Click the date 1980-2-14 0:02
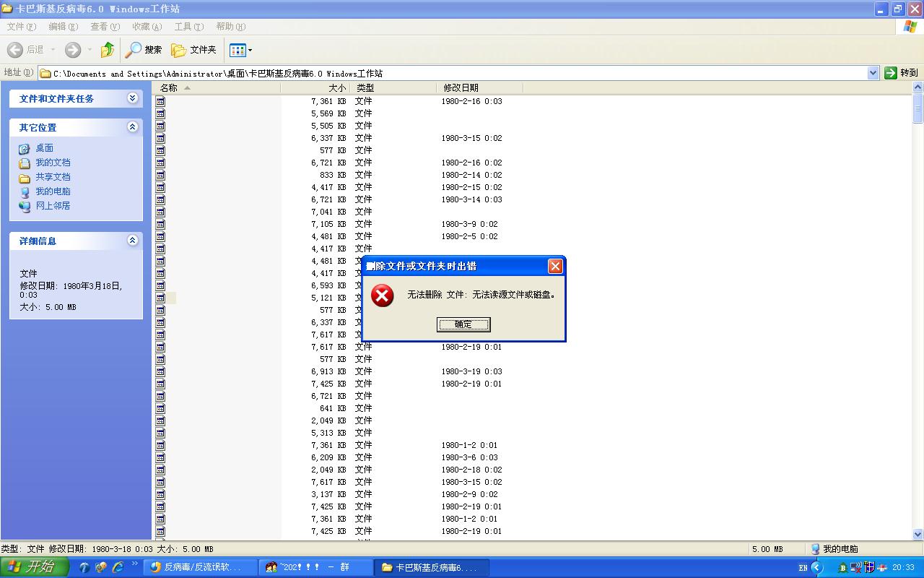924x578 pixels. point(471,175)
